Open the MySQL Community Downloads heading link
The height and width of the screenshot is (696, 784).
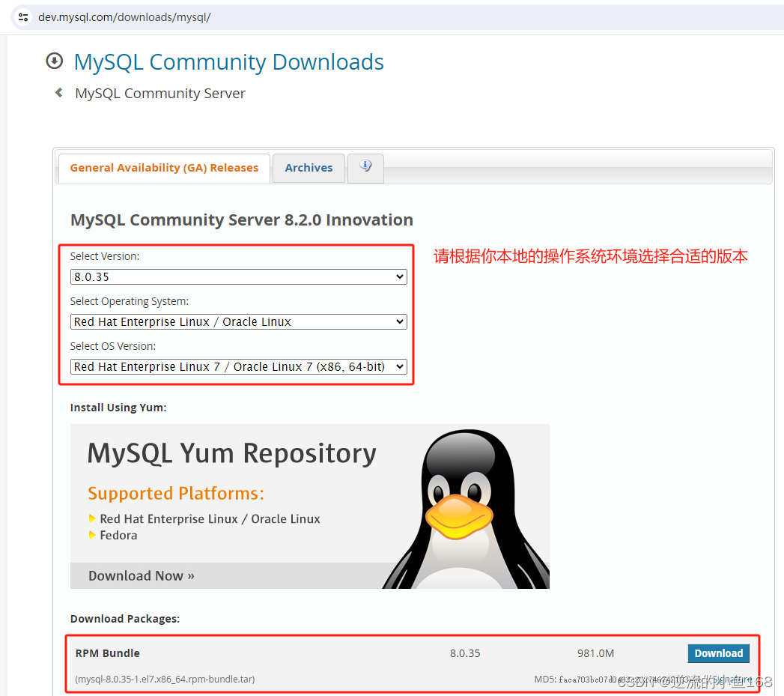[x=228, y=62]
